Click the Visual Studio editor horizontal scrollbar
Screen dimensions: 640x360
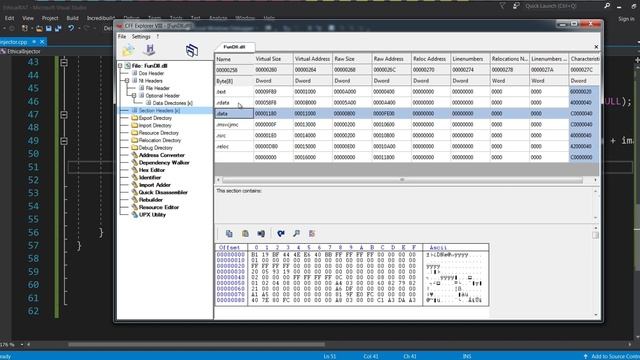(x=196, y=345)
